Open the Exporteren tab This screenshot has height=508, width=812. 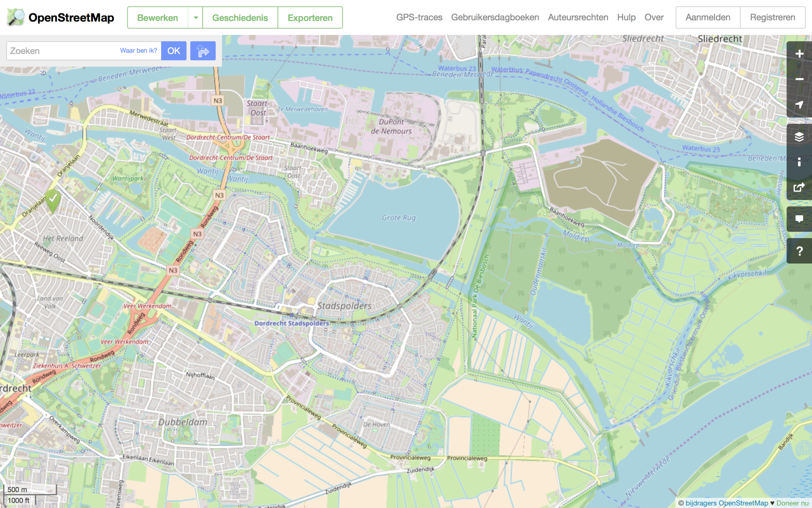coord(310,18)
